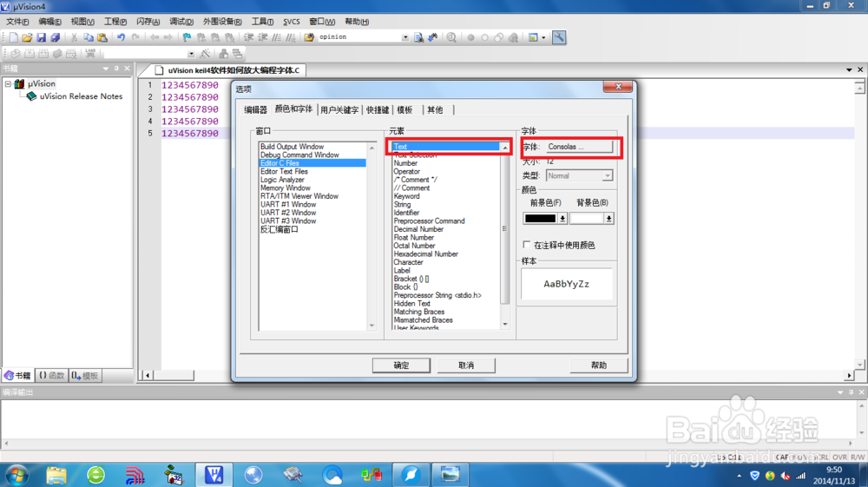Open the target selection dropdown arrow
Viewport: 868px width, 487px height.
pyautogui.click(x=191, y=54)
